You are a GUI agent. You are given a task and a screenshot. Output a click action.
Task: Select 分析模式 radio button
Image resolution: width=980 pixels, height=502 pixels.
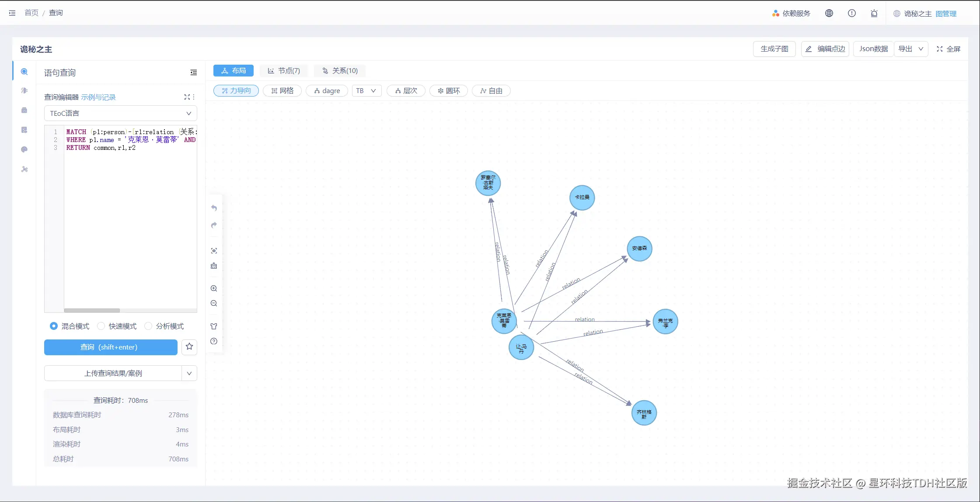tap(148, 326)
